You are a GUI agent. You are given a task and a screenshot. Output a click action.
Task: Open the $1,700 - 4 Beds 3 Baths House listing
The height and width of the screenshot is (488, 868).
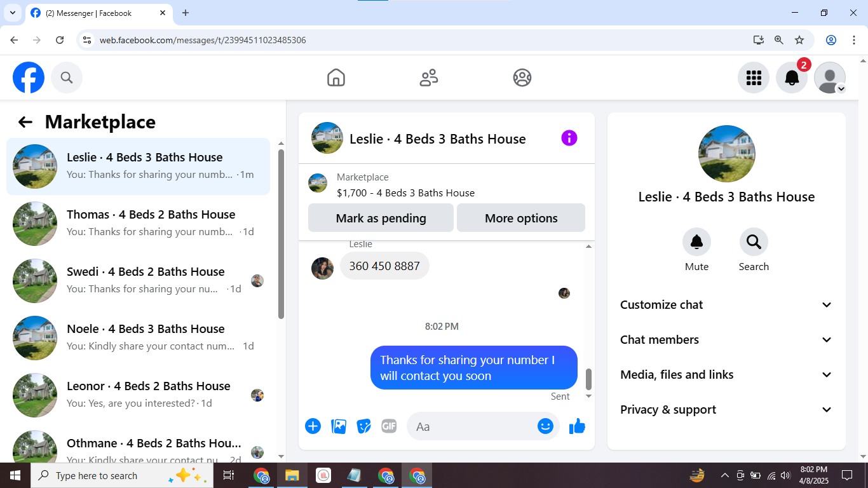[405, 193]
